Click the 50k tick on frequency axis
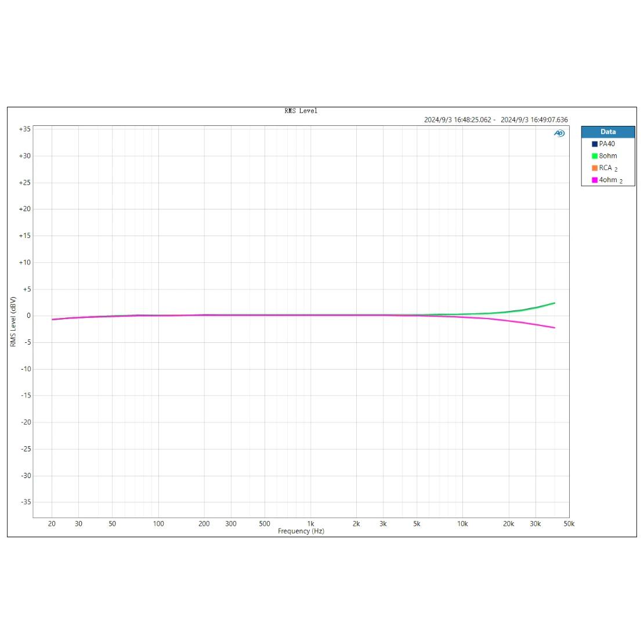644x644 pixels. point(569,524)
